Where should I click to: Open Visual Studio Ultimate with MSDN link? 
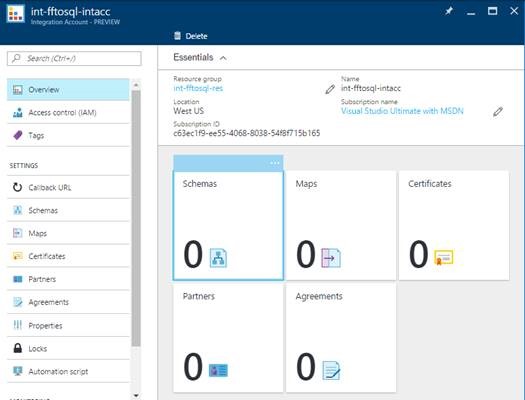point(402,111)
